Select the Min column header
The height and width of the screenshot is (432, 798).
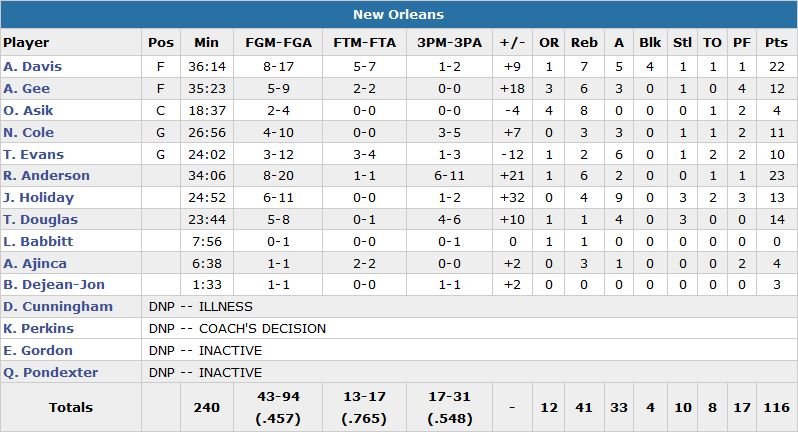point(206,43)
